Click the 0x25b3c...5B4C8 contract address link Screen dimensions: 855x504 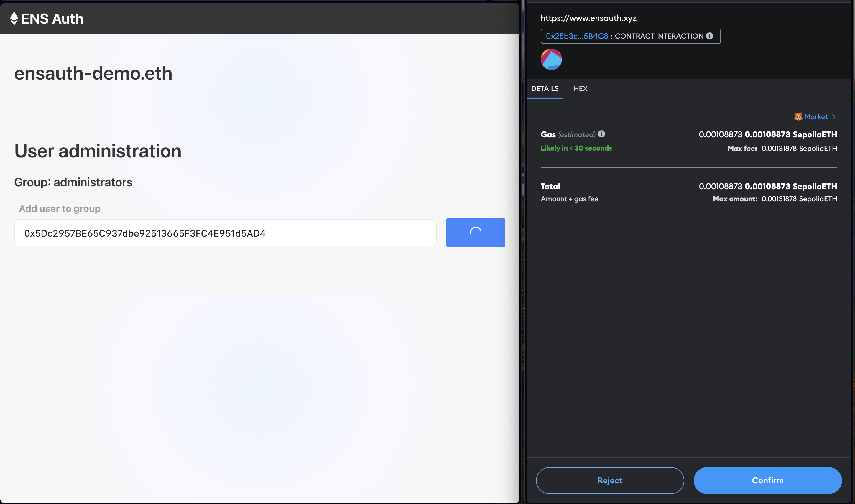[577, 36]
